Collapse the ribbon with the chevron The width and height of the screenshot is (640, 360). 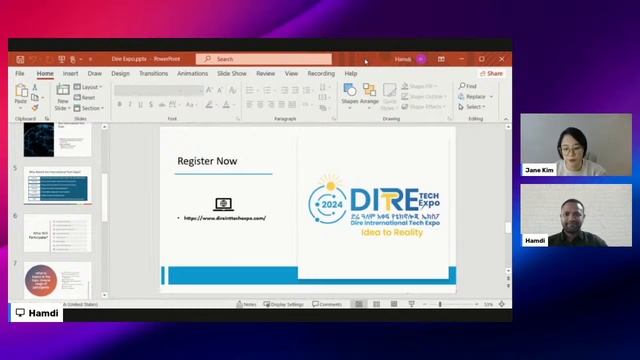pos(506,119)
